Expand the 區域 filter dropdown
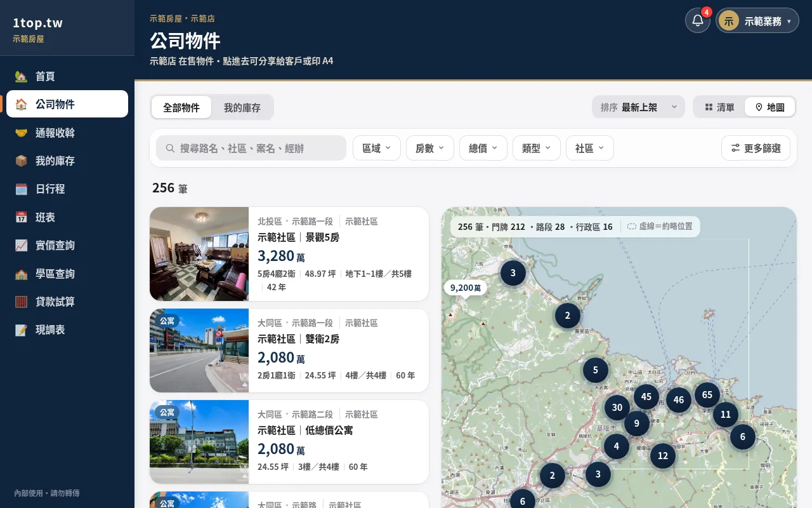Image resolution: width=812 pixels, height=508 pixels. tap(377, 148)
